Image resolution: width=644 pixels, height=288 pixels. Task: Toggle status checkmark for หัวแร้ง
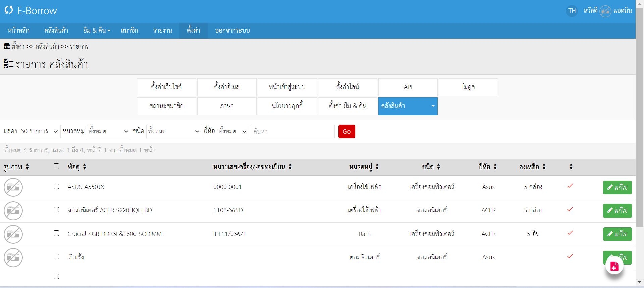point(570,256)
